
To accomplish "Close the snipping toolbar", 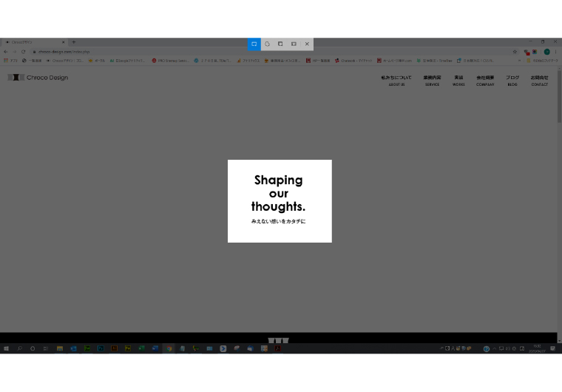I will 307,44.
